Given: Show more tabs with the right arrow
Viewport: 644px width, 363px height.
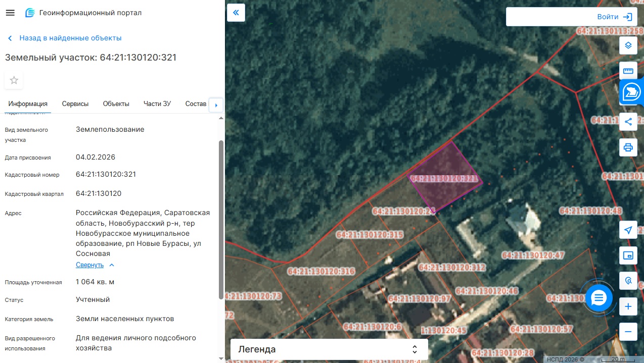Looking at the screenshot, I should [x=216, y=105].
